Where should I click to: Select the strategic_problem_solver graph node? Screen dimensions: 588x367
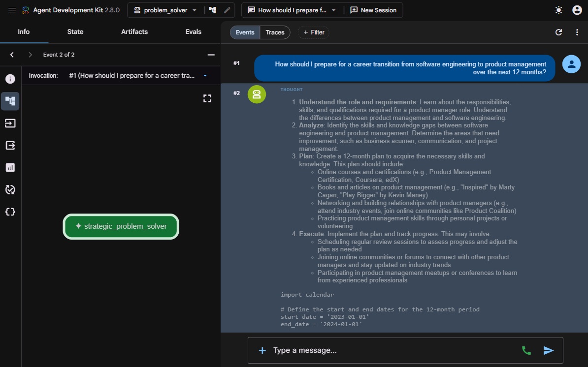tap(121, 226)
